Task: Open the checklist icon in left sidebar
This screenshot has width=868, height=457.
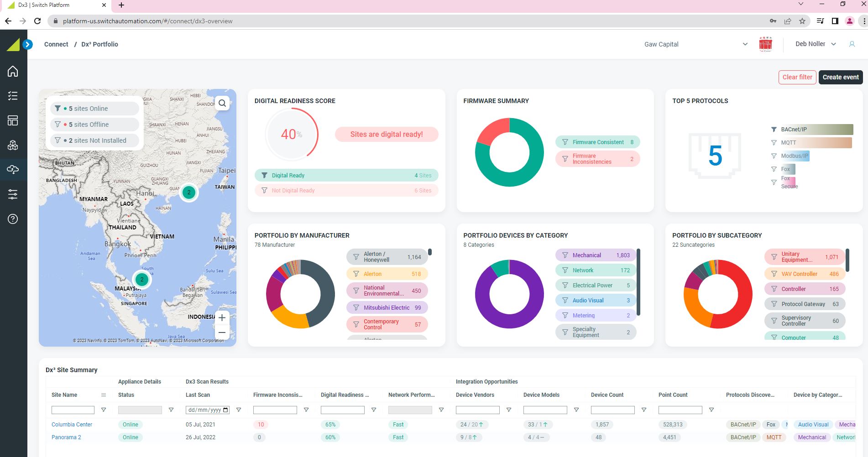Action: 13,96
